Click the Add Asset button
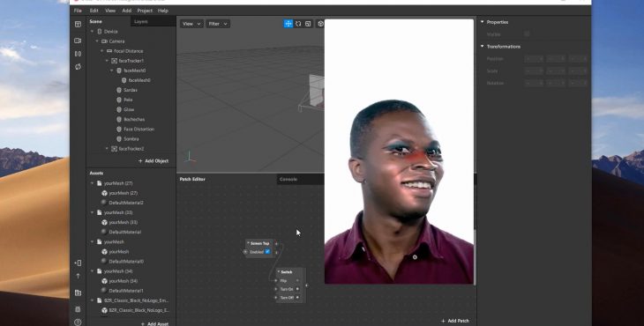The width and height of the screenshot is (644, 326). pyautogui.click(x=154, y=323)
